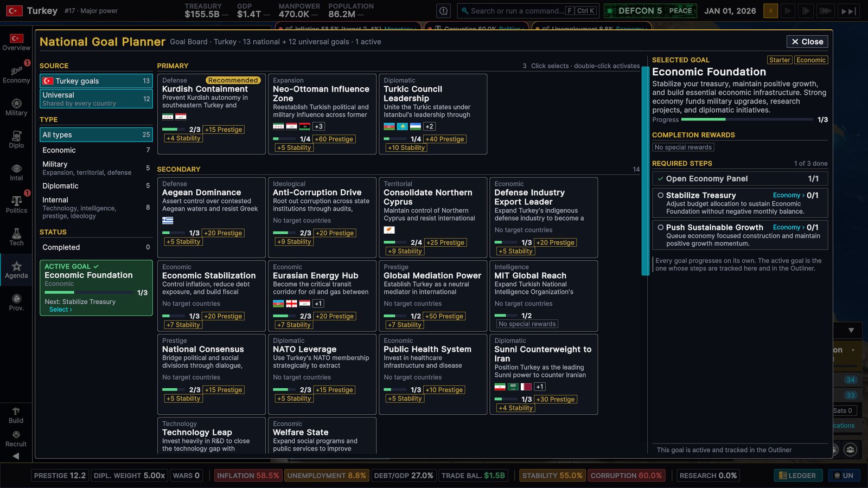Filter goal type to Economic
The width and height of the screenshot is (868, 488).
point(96,150)
